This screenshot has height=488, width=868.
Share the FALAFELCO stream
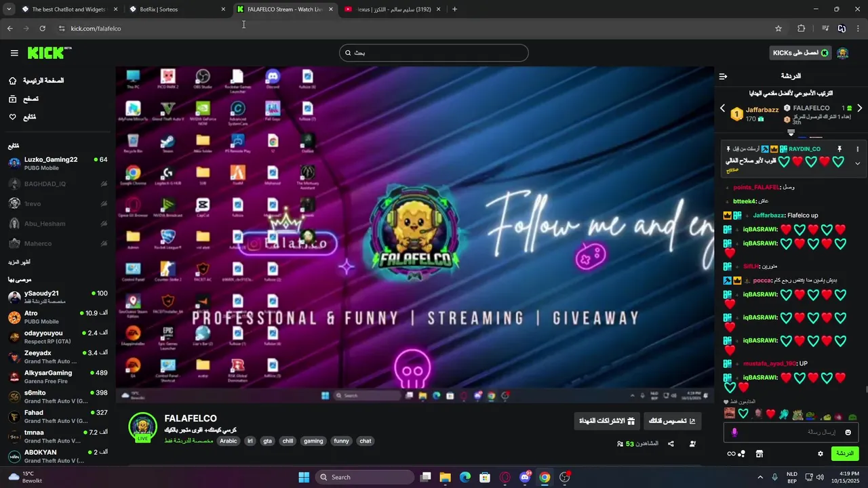tap(671, 444)
